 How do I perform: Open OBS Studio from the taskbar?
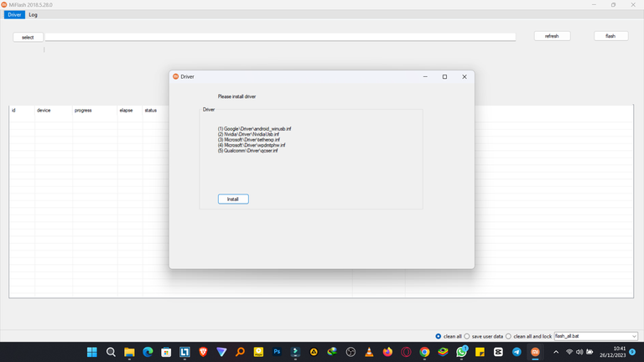coord(351,352)
